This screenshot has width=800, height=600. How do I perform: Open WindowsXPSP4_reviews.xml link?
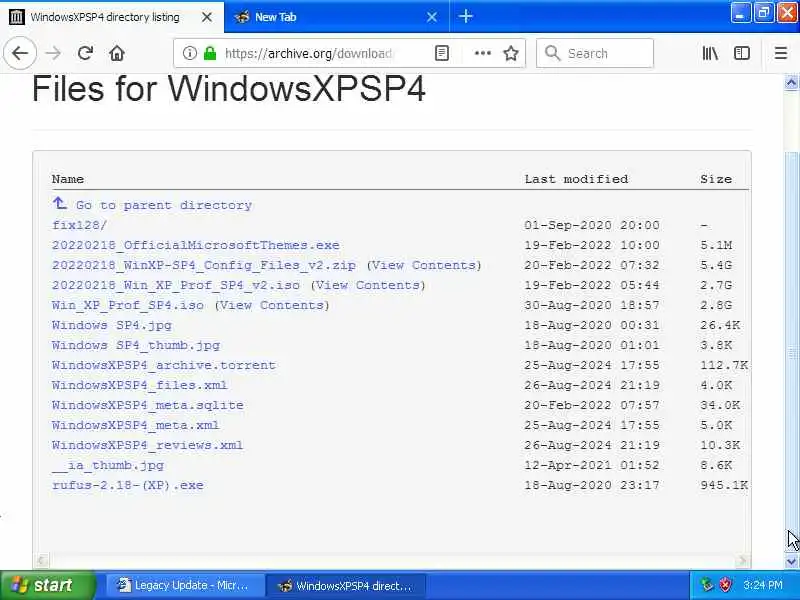click(x=148, y=445)
